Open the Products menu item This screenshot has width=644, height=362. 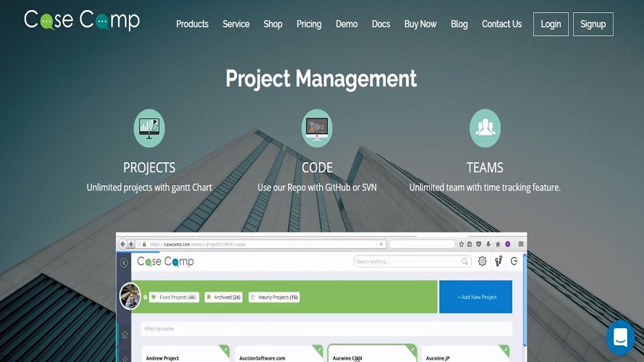192,24
